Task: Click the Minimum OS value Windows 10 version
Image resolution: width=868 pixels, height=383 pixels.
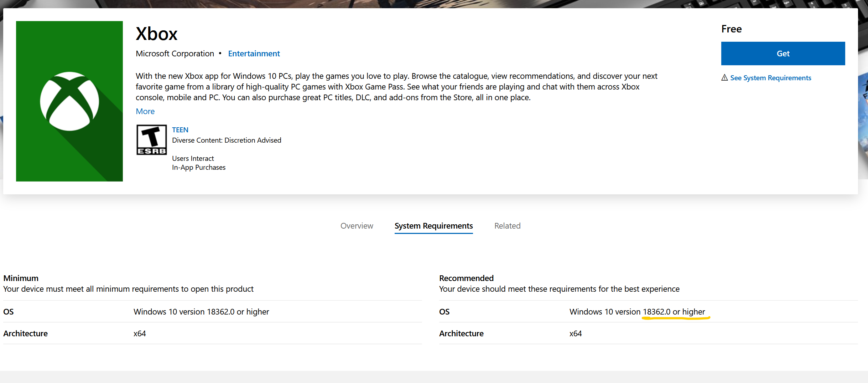Action: [x=201, y=312]
